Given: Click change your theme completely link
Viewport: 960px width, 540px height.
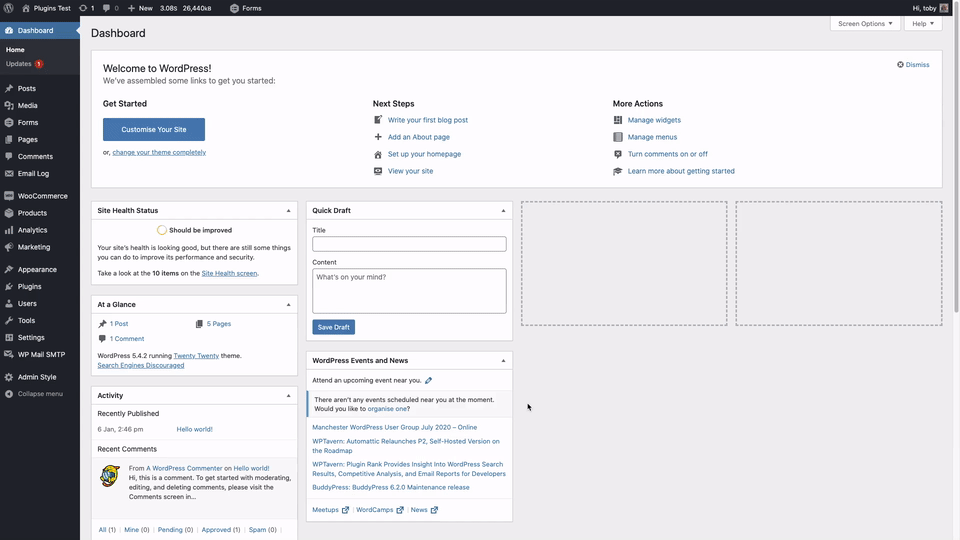Looking at the screenshot, I should [x=159, y=152].
